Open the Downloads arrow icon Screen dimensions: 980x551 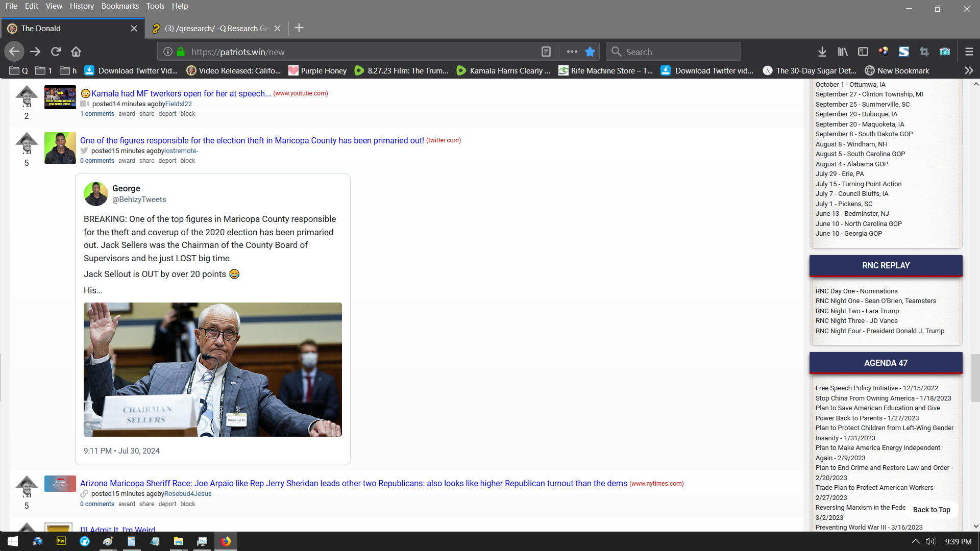[x=822, y=52]
